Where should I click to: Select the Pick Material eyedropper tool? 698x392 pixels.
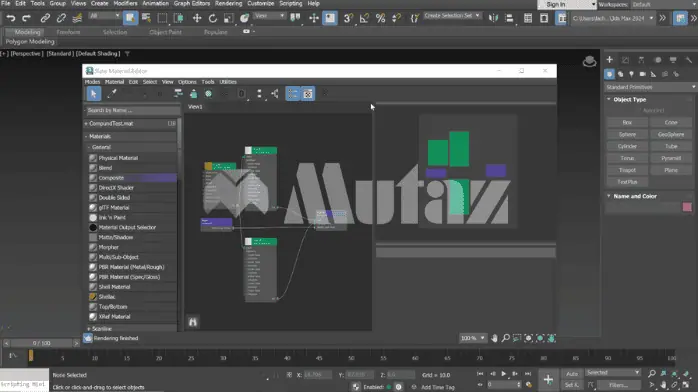pyautogui.click(x=112, y=93)
